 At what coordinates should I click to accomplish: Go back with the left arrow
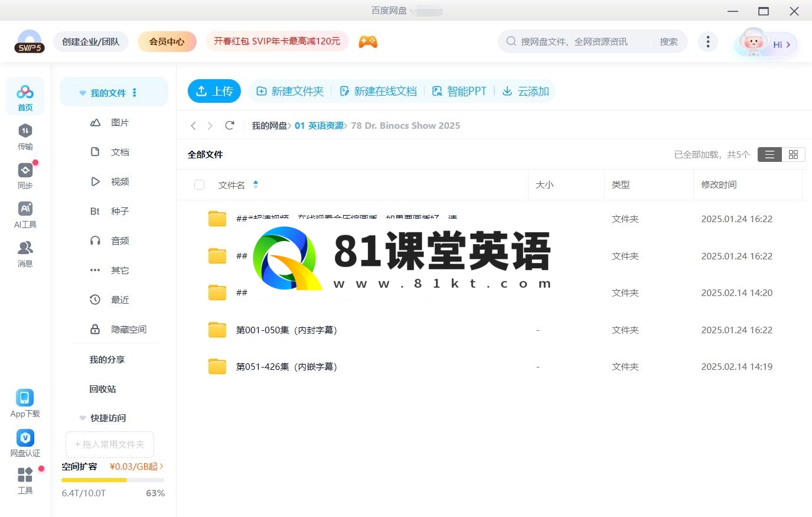pos(193,126)
